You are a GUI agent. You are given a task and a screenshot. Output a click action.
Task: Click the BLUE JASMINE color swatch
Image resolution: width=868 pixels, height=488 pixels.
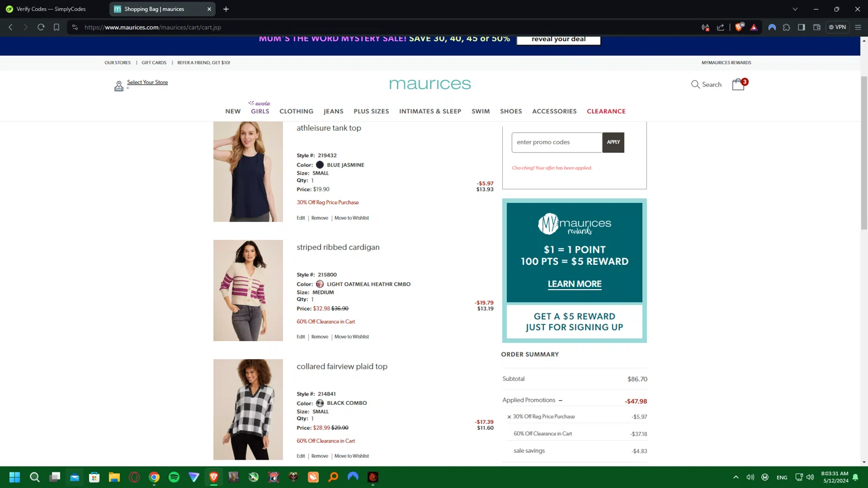click(320, 165)
